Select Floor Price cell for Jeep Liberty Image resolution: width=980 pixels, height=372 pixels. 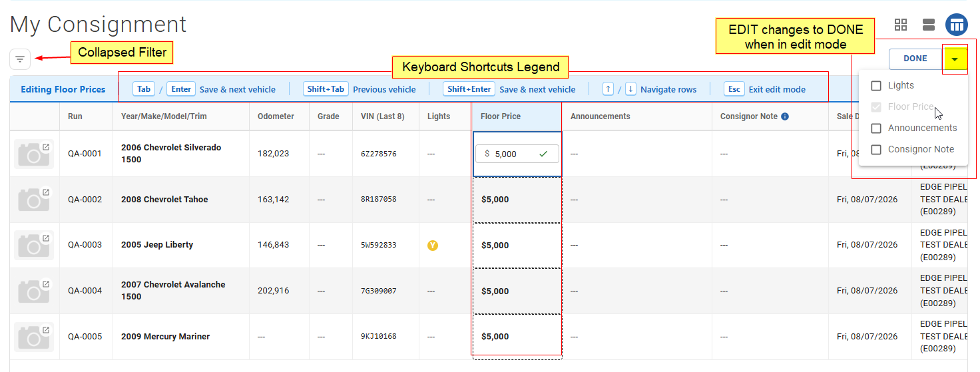click(517, 246)
